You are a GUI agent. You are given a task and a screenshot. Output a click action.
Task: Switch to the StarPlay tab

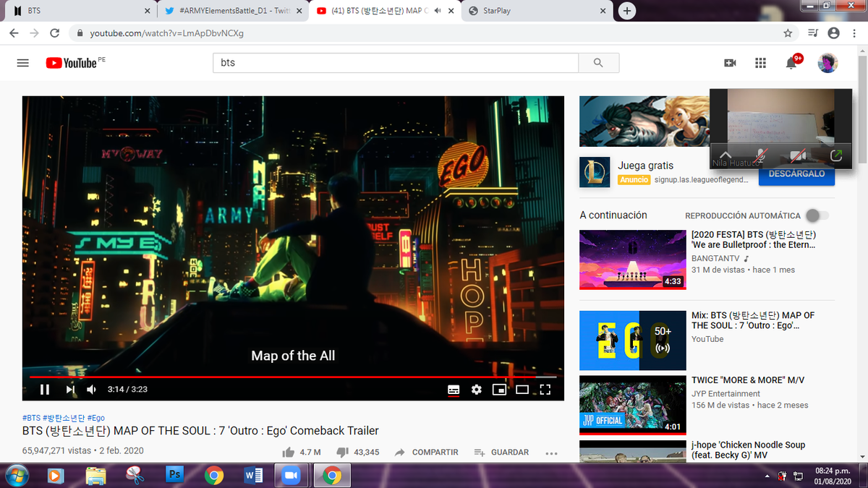click(x=537, y=11)
